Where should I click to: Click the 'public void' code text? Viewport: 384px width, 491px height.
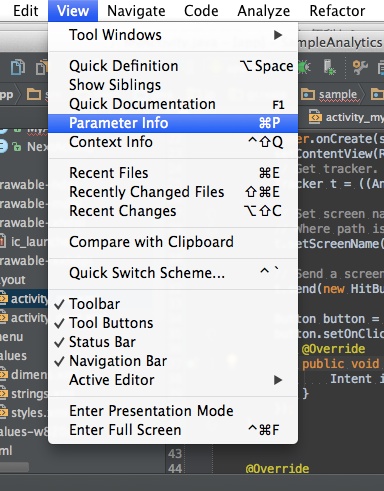pyautogui.click(x=341, y=364)
